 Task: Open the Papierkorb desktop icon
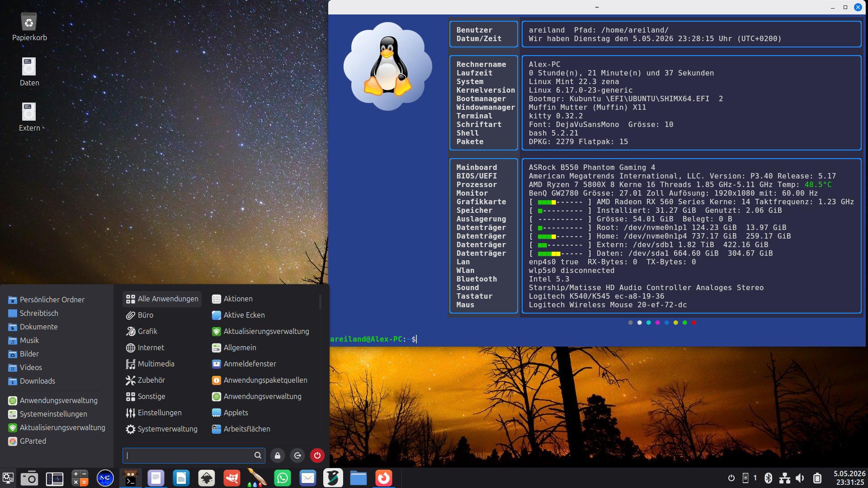pos(29,27)
